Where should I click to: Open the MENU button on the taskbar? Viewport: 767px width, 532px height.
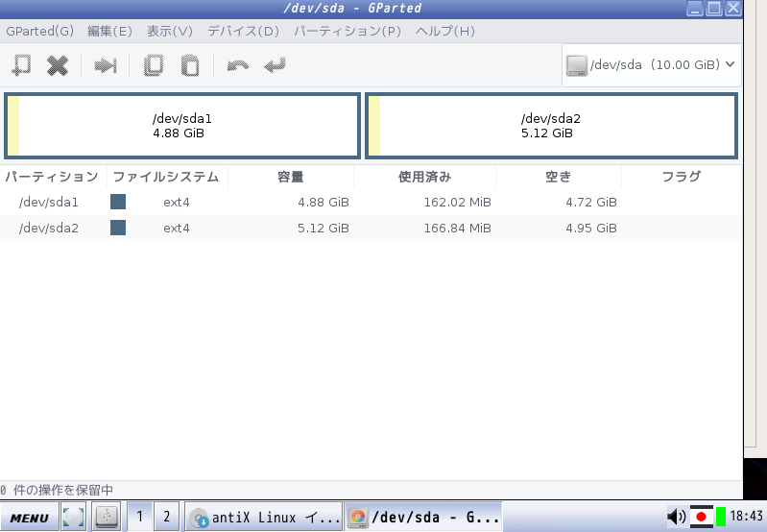point(30,518)
